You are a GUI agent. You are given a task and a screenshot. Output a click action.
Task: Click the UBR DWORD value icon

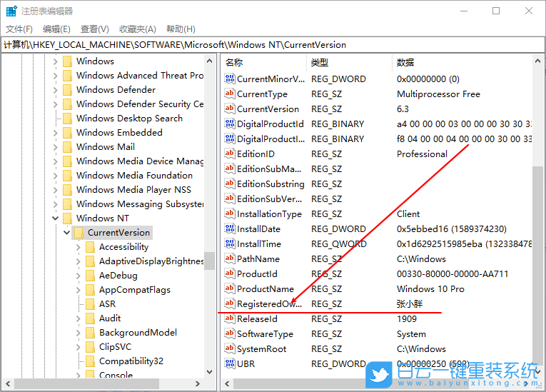229,364
